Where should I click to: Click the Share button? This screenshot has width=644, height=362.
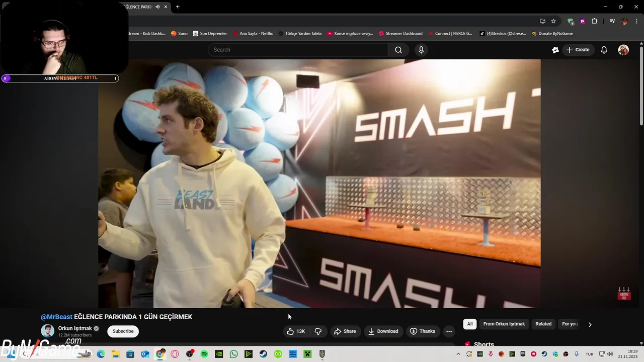(345, 331)
